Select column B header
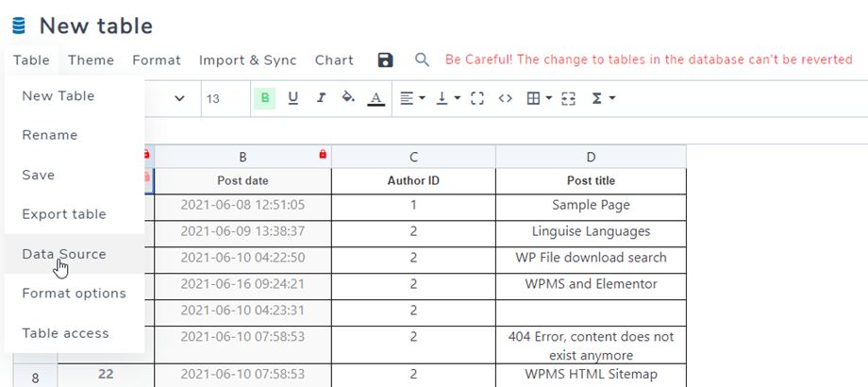Screen dimensions: 868x387 (x=243, y=157)
